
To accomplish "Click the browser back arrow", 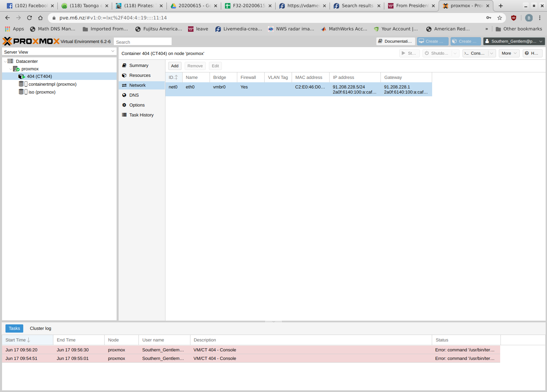I will pyautogui.click(x=8, y=18).
